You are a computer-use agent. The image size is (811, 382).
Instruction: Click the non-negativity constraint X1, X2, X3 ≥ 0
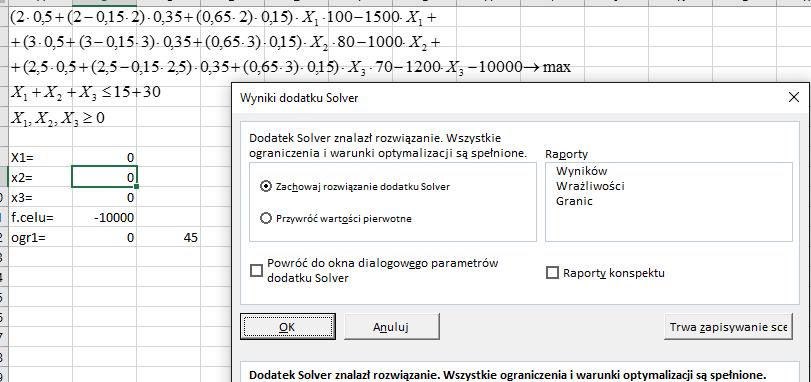tap(58, 118)
